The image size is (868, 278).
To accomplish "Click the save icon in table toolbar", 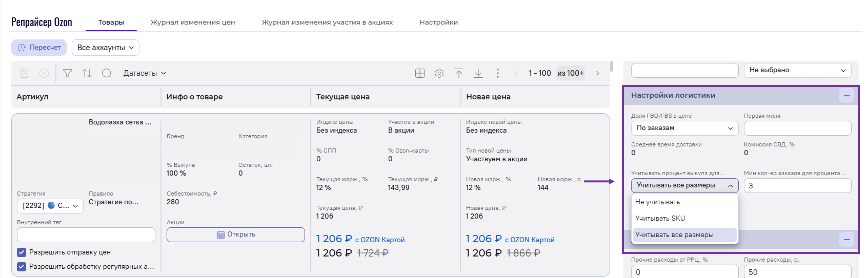I will (x=25, y=73).
